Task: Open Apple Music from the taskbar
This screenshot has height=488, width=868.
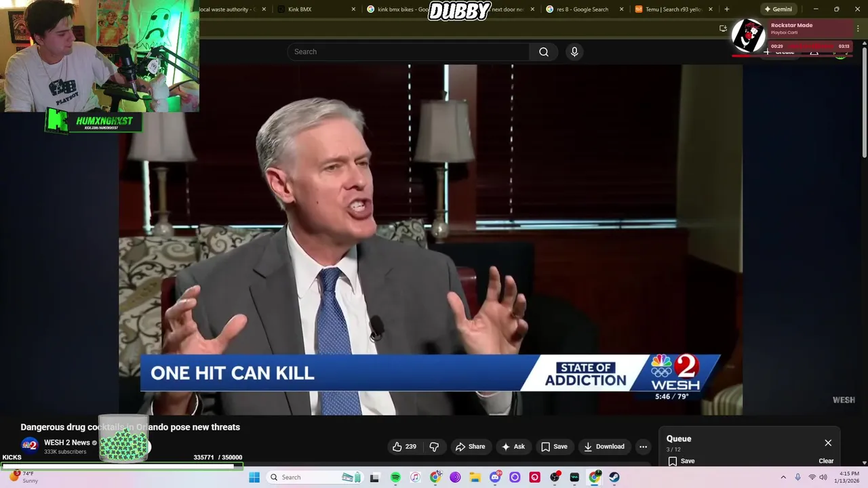Action: (x=416, y=477)
